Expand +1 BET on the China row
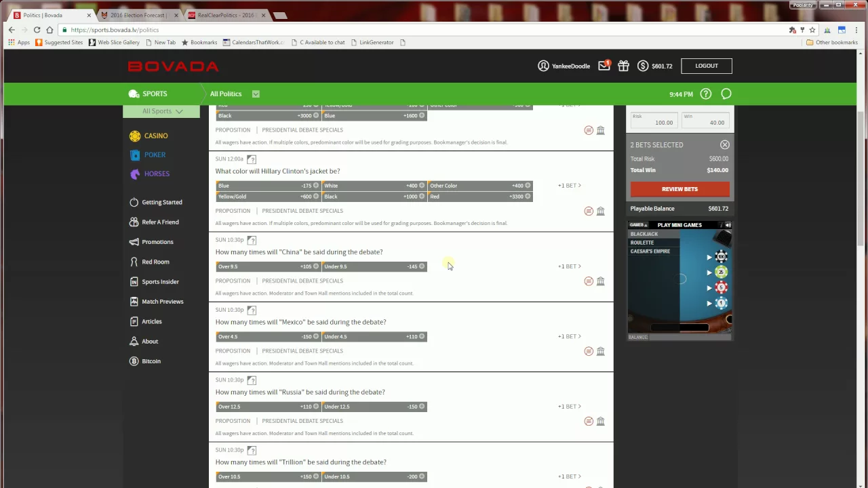868x488 pixels. click(570, 266)
